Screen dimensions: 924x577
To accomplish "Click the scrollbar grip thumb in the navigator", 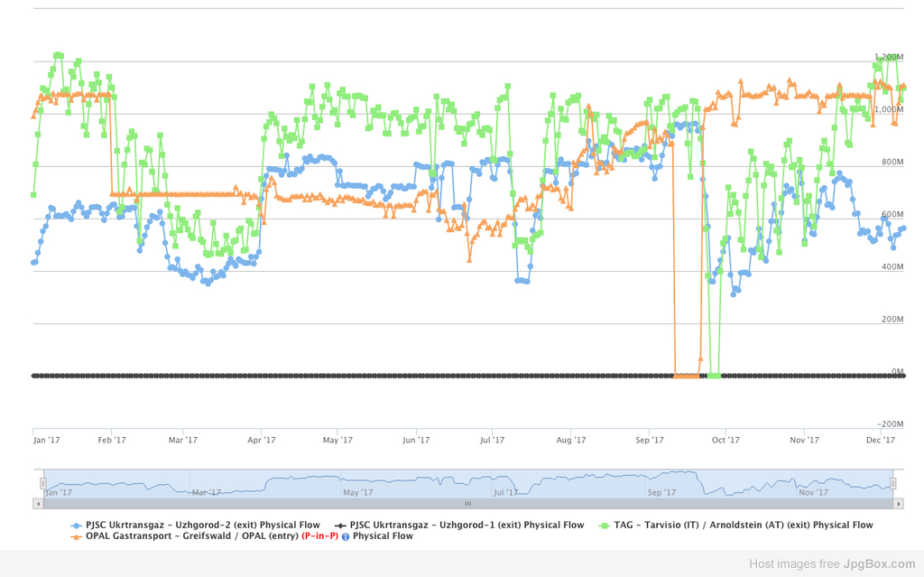I will (x=468, y=504).
